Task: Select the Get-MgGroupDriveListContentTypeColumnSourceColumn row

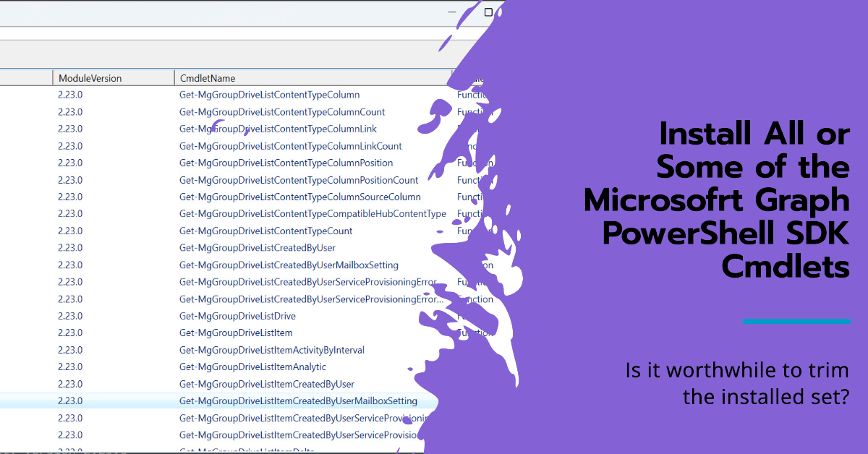Action: (299, 197)
